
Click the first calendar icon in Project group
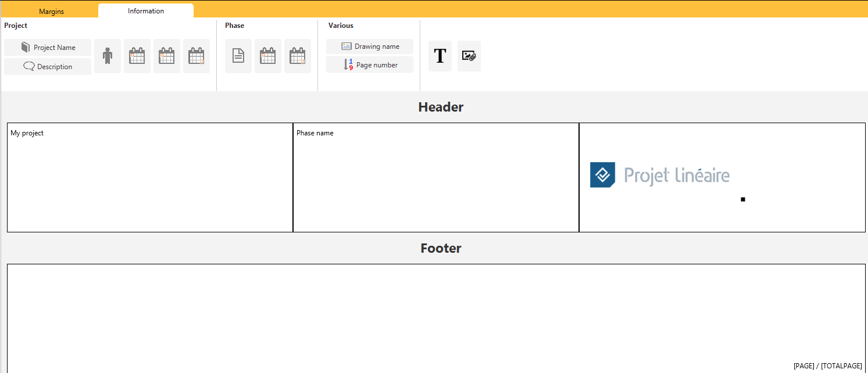tap(137, 56)
